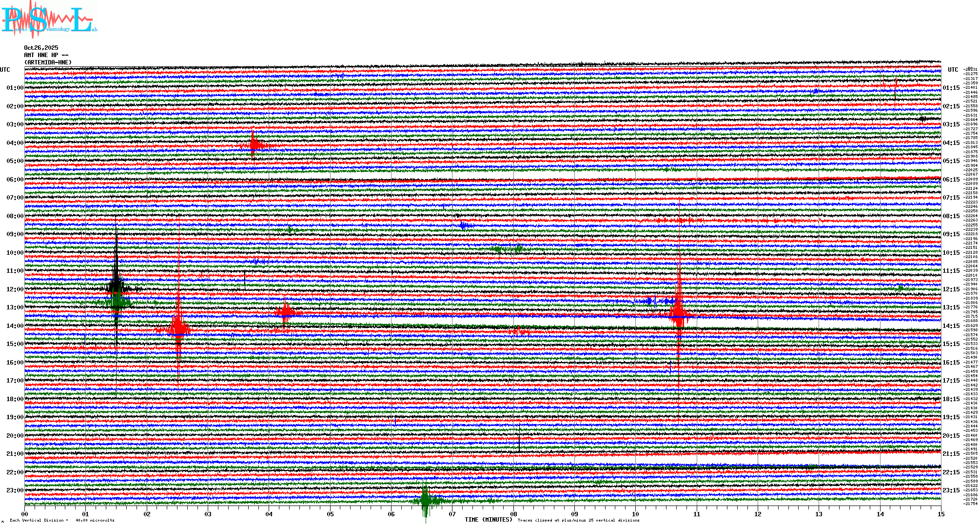Viewport: 980px width, 527px height.
Task: Select the 23:00 hour label on left
Action: coord(15,490)
